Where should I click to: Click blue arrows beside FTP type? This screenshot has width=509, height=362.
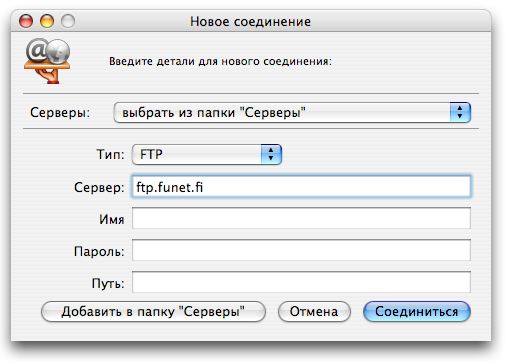click(x=271, y=154)
